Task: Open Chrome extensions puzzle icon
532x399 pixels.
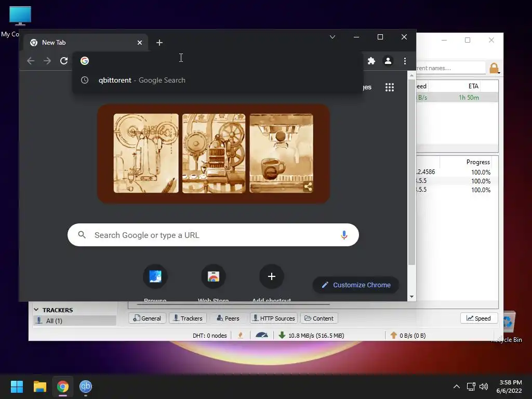Action: click(x=371, y=61)
